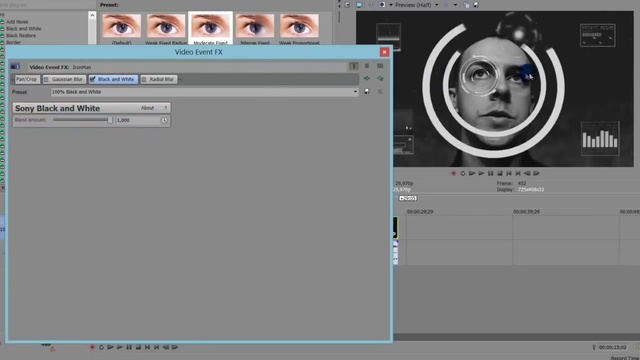
Task: Click the copy snapshot to clipboard icon
Action: click(466, 5)
